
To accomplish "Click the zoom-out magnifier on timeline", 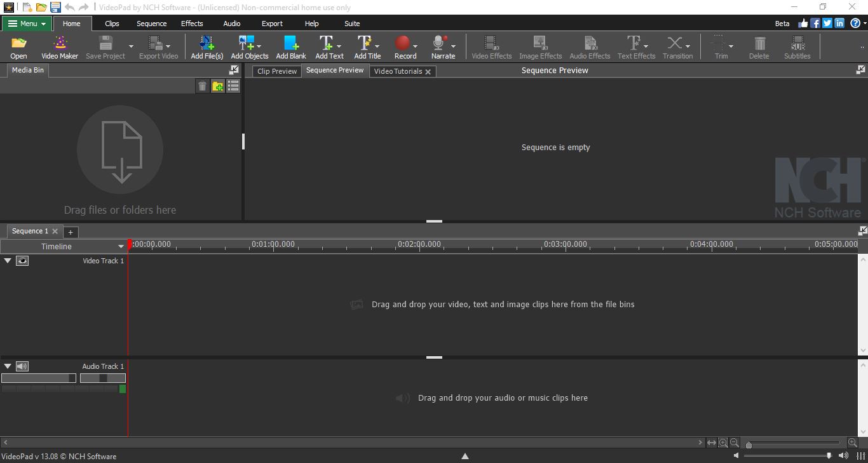I will [735, 443].
